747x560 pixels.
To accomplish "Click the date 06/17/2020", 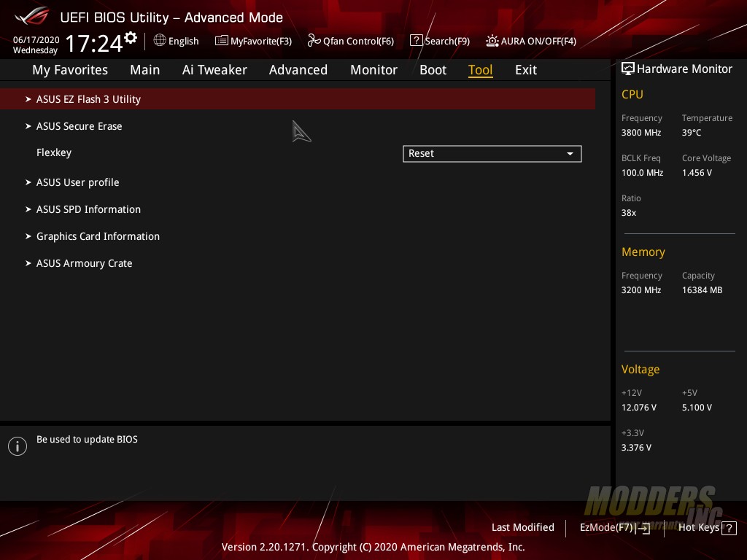I will click(36, 40).
